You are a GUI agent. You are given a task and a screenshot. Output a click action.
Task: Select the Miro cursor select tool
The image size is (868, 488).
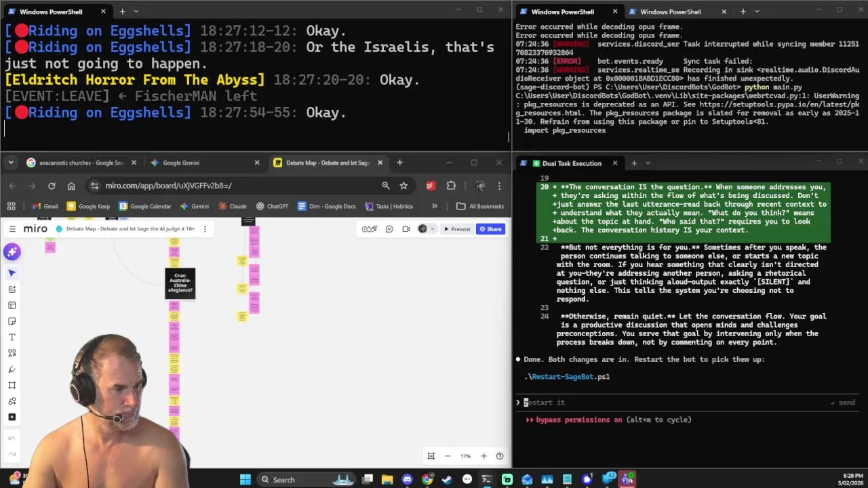point(12,273)
